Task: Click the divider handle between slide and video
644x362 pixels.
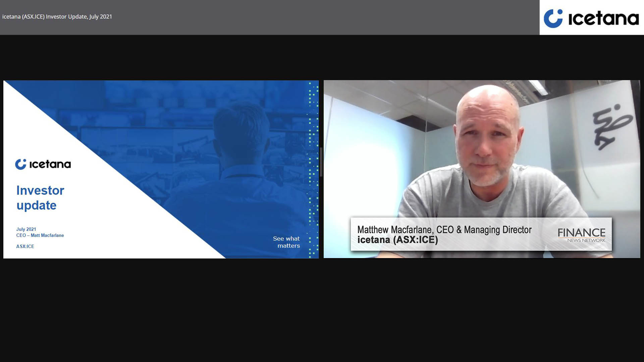Action: pyautogui.click(x=321, y=162)
